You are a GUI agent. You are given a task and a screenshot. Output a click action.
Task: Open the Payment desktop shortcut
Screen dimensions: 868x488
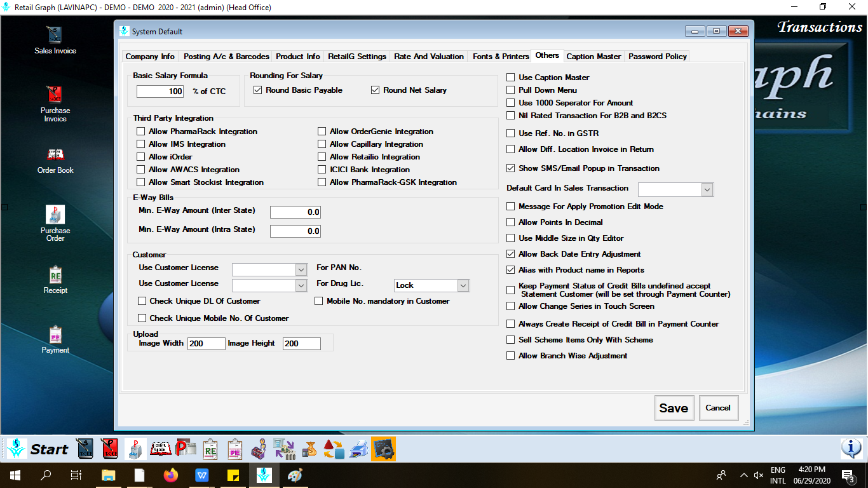(x=55, y=339)
